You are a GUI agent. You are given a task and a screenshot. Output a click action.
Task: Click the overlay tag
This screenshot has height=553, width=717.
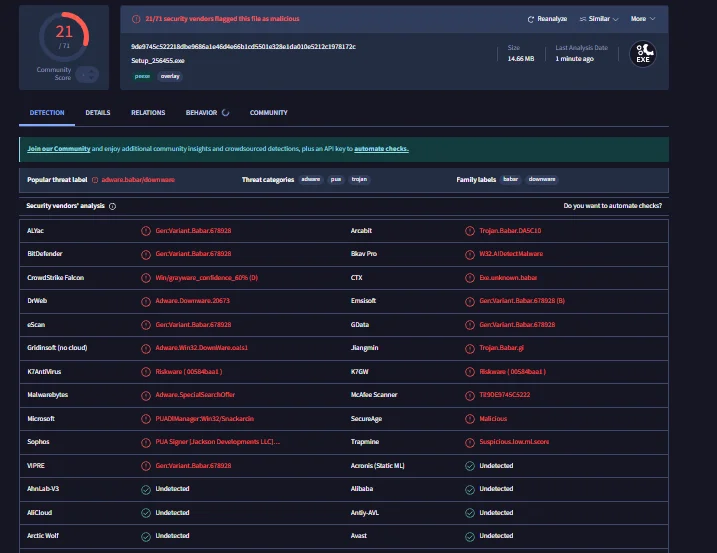pos(170,76)
